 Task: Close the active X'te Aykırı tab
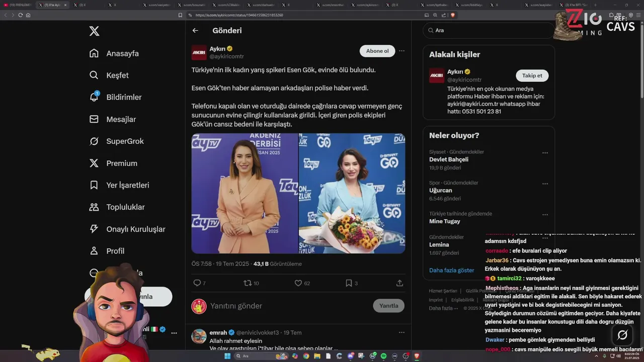click(x=65, y=5)
